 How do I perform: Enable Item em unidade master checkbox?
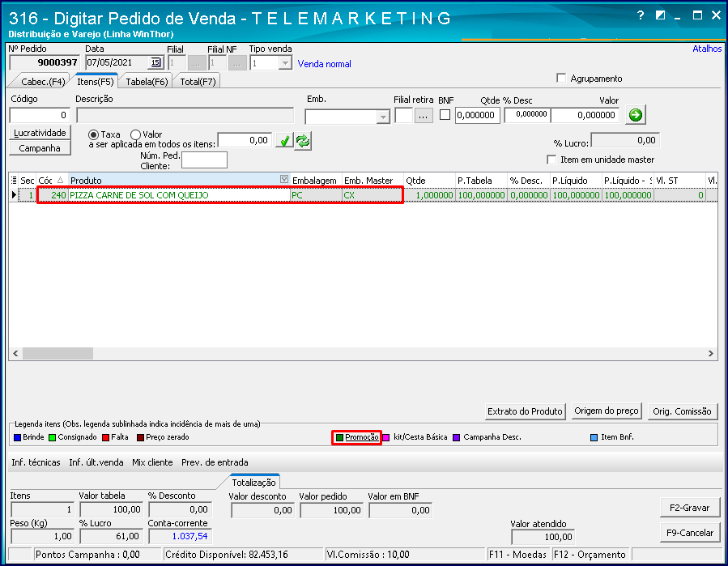(551, 160)
